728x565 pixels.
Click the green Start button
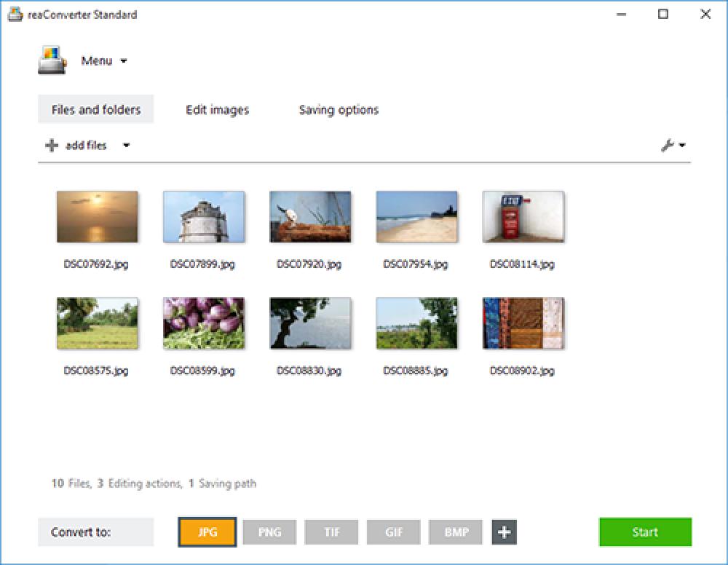point(645,532)
